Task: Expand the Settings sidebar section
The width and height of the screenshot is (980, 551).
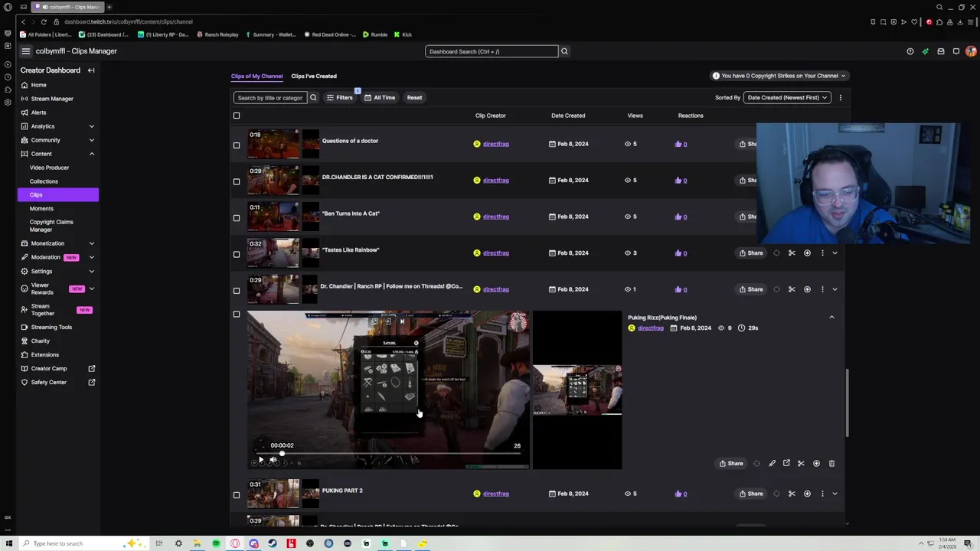Action: coord(91,271)
